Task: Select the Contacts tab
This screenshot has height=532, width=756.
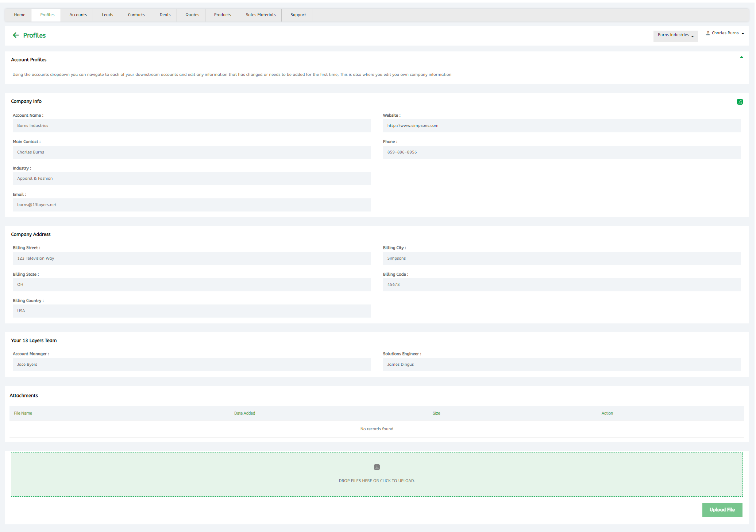Action: click(x=136, y=15)
